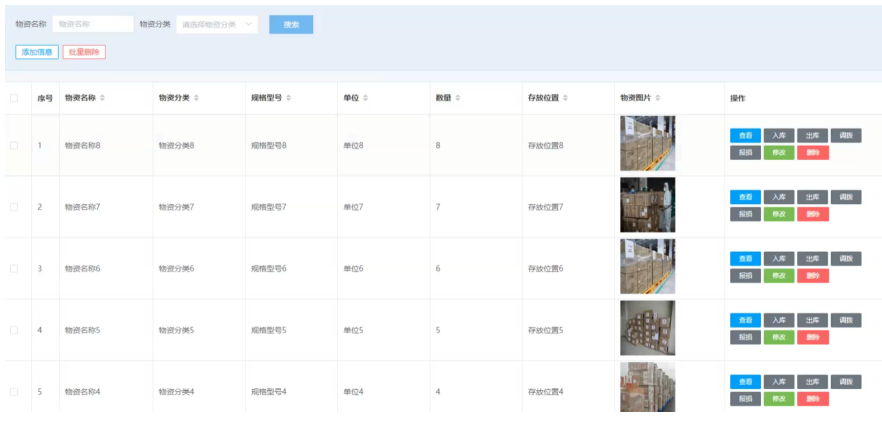Click the 物资图片 column sort icon
This screenshot has height=424, width=882.
coord(658,98)
